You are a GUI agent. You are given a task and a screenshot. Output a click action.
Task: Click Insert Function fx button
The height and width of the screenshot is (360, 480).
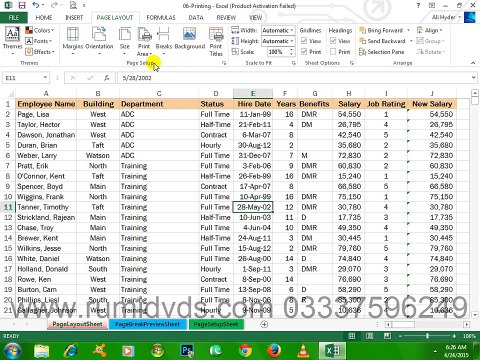107,78
